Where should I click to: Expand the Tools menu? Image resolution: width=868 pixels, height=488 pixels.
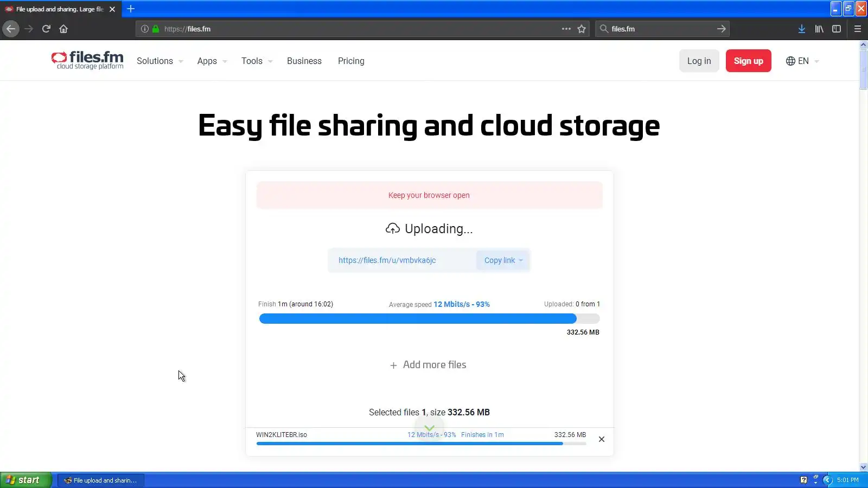(x=257, y=61)
